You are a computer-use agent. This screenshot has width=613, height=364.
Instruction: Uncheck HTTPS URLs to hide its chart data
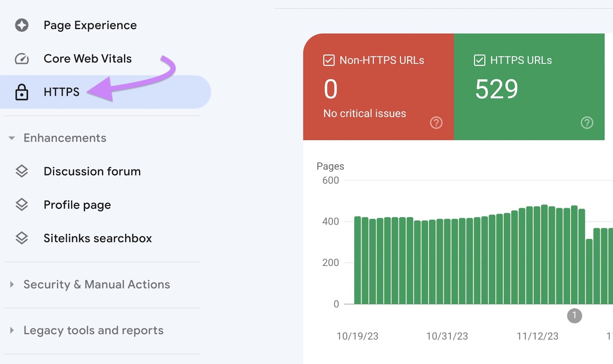(479, 60)
